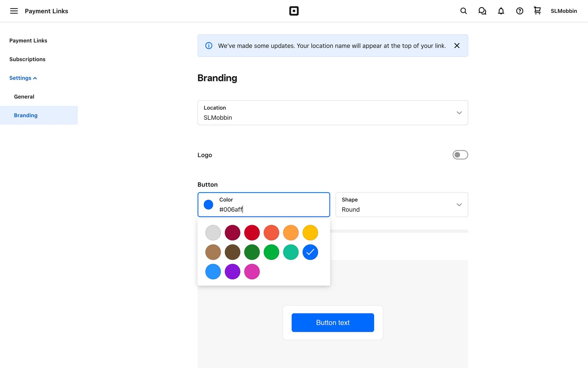588x368 pixels.
Task: Open the messages chat icon
Action: click(x=482, y=11)
